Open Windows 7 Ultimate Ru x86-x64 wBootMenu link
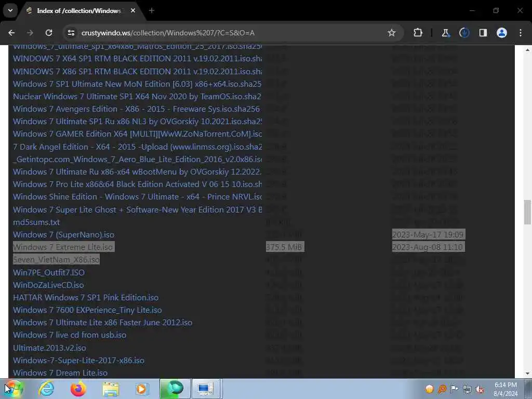The height and width of the screenshot is (399, 532). [137, 171]
